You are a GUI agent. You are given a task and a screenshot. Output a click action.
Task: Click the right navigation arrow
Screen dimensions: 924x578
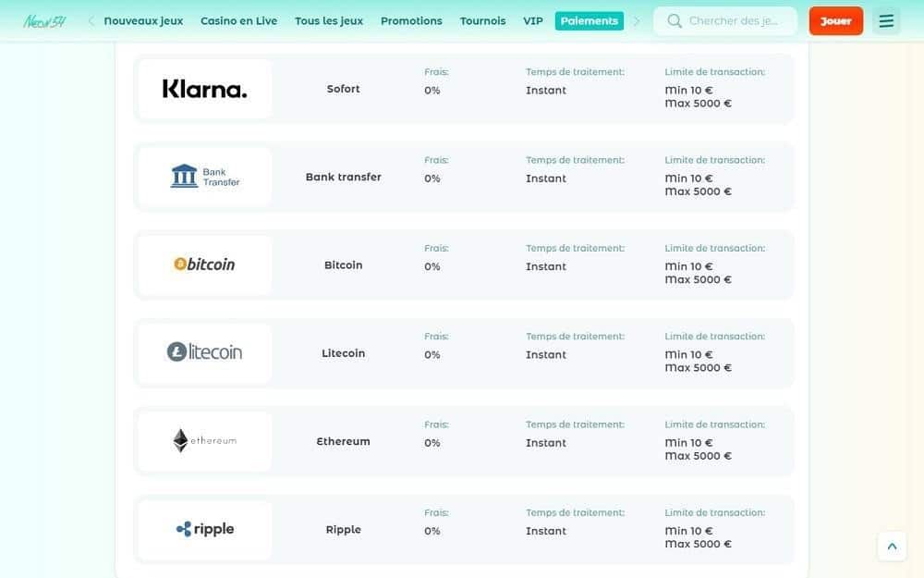click(637, 21)
